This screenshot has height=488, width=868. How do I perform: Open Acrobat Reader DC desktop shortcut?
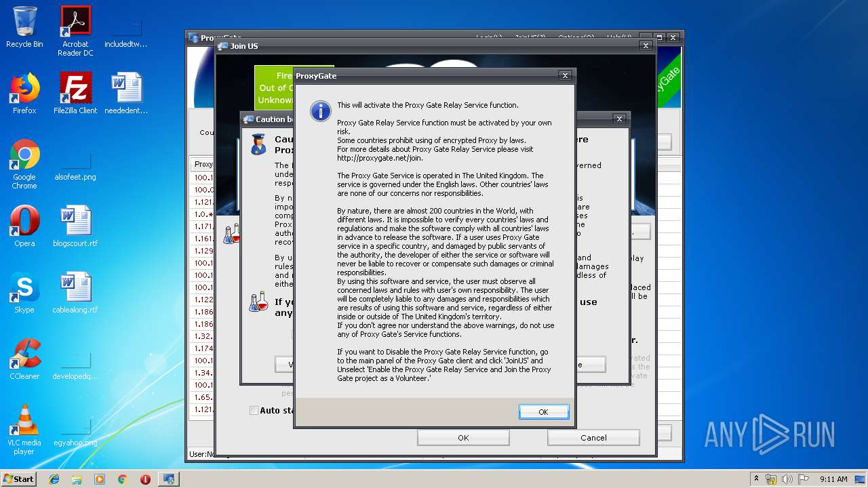coord(75,32)
